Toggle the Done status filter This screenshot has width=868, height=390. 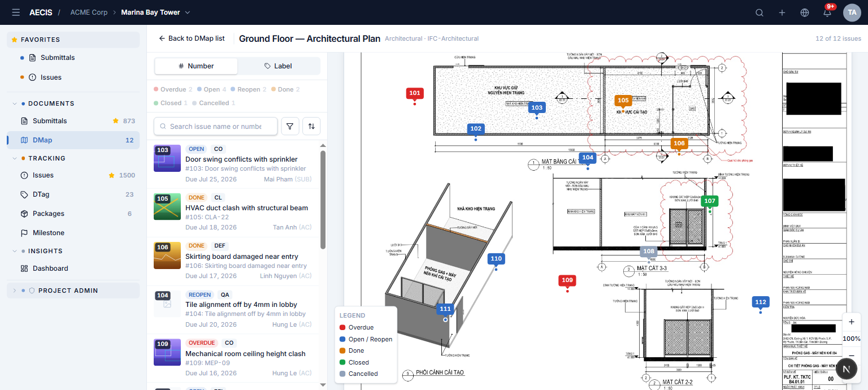[285, 89]
